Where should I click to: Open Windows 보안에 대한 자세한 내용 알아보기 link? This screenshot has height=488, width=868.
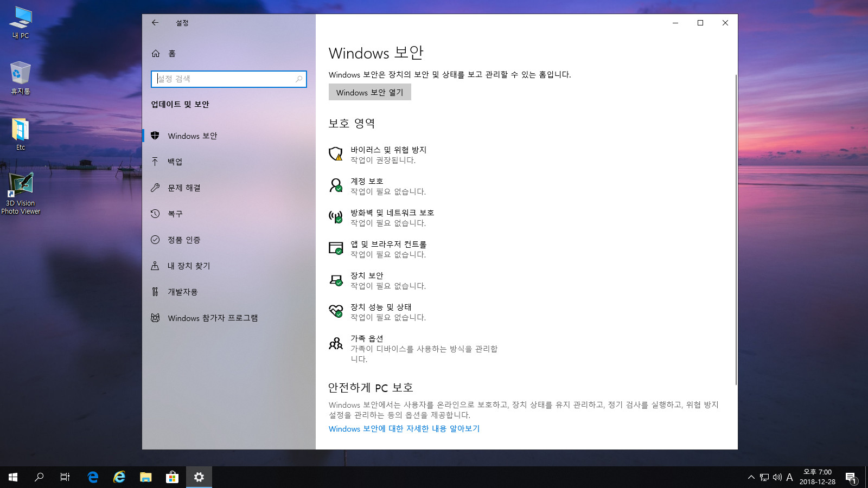(404, 428)
